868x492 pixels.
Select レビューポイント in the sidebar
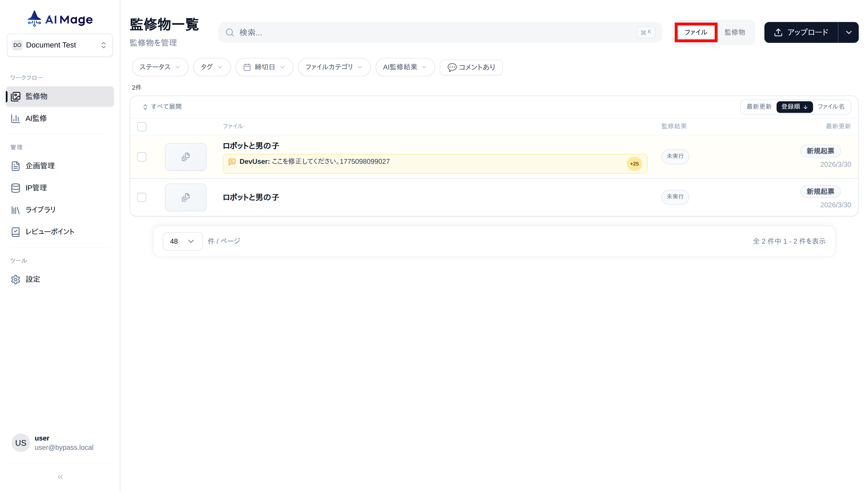pyautogui.click(x=50, y=232)
